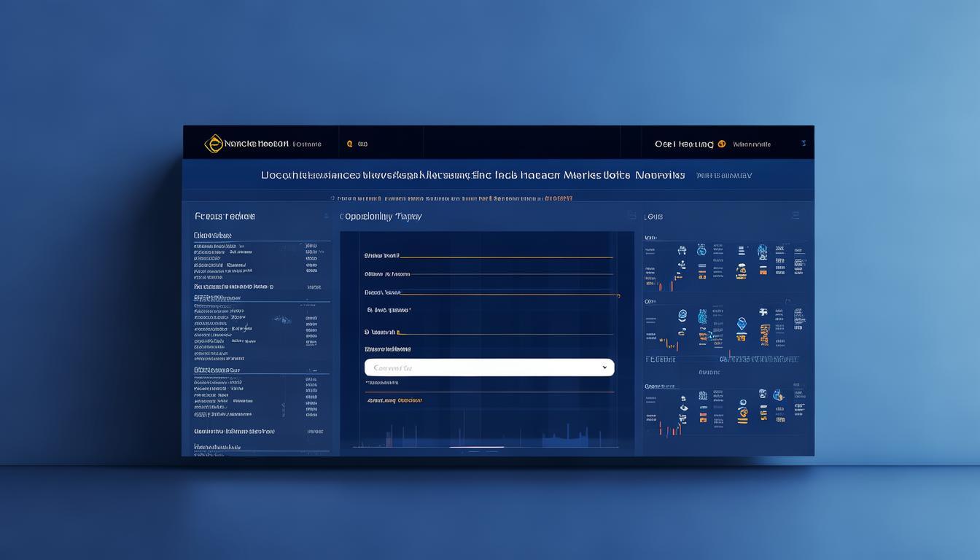This screenshot has height=560, width=980.
Task: Open the white combo box in the form
Action: [481, 367]
